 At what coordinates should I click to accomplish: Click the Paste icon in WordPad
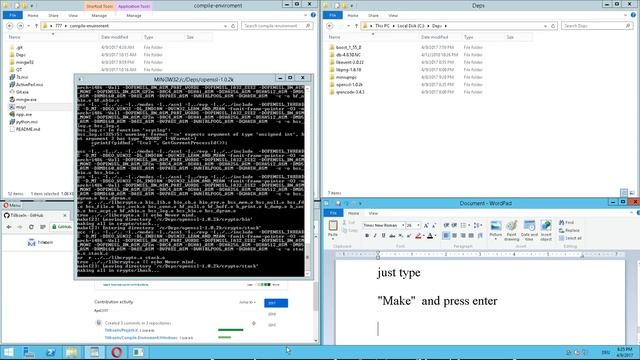(x=333, y=226)
